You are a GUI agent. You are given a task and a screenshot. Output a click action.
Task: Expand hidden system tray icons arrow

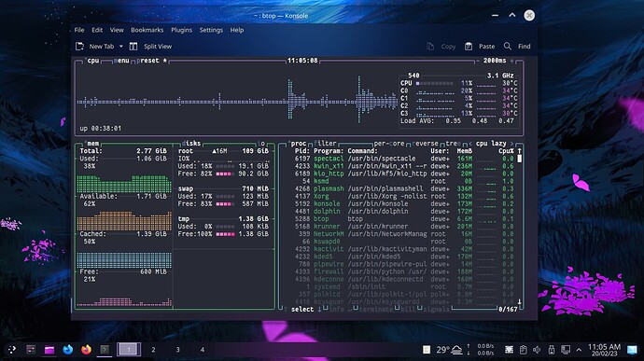[x=579, y=350]
